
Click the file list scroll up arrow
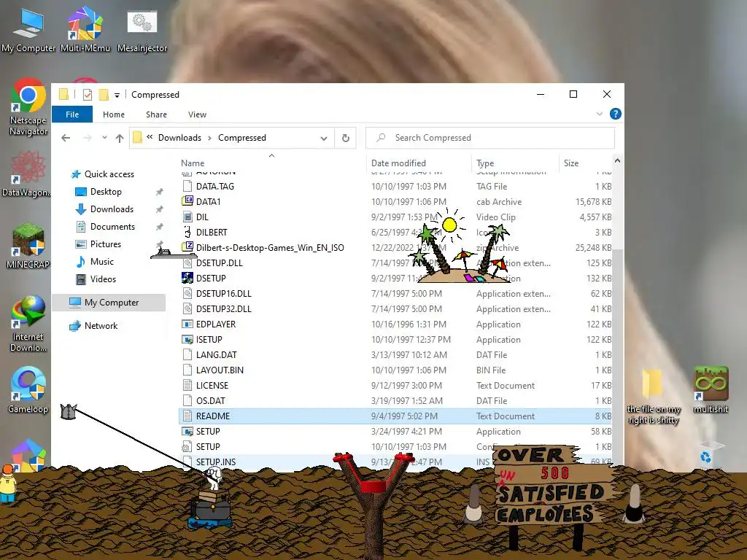coord(617,161)
